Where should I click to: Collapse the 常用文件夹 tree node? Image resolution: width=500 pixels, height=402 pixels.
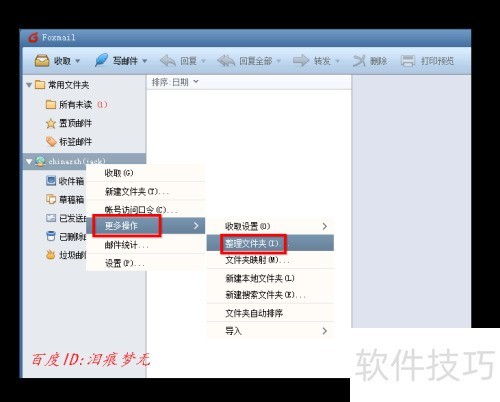29,85
